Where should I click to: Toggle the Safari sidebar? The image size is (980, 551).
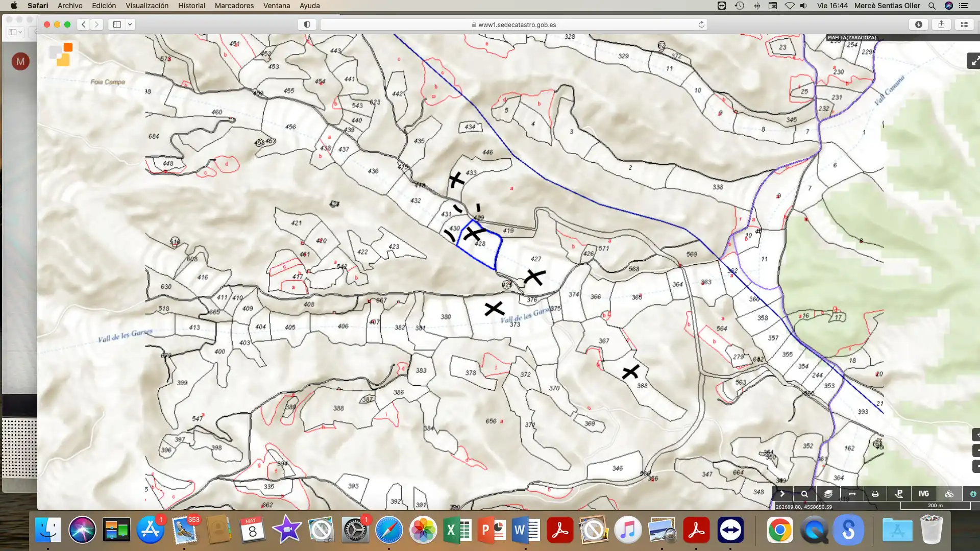point(117,24)
